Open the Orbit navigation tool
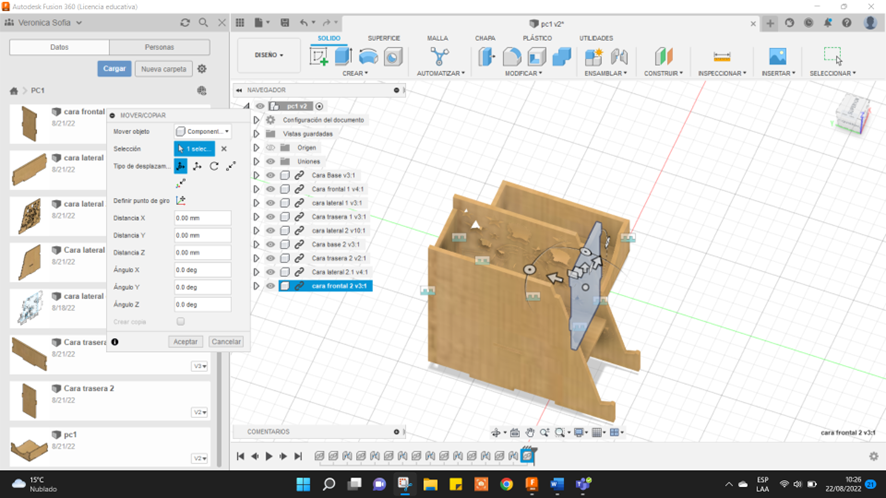The image size is (886, 498). point(496,432)
